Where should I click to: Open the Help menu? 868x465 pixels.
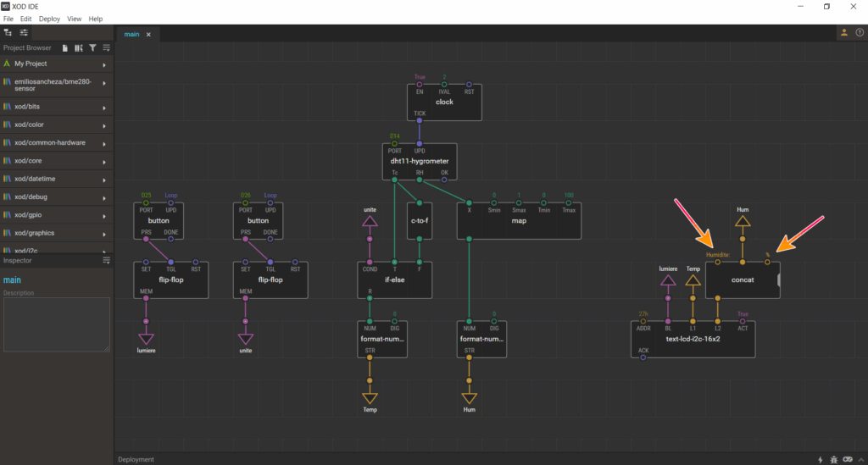tap(96, 19)
